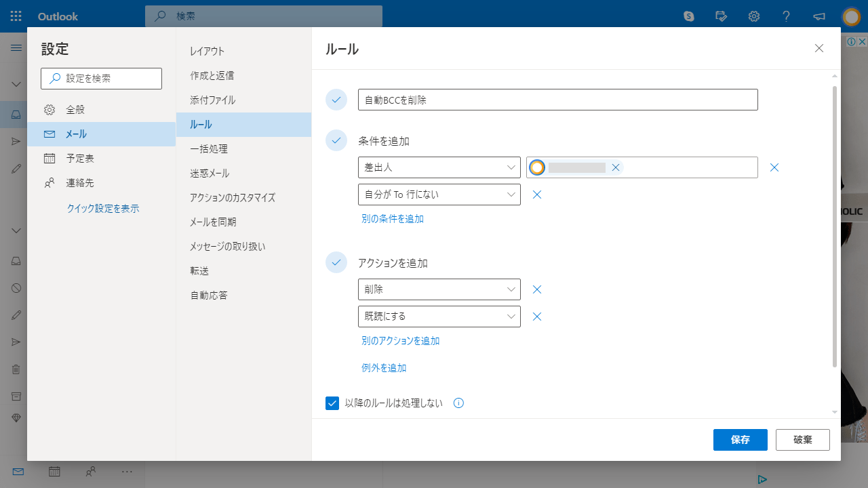The image size is (868, 488).
Task: Switch to People in the bottom navigation
Action: [90, 471]
